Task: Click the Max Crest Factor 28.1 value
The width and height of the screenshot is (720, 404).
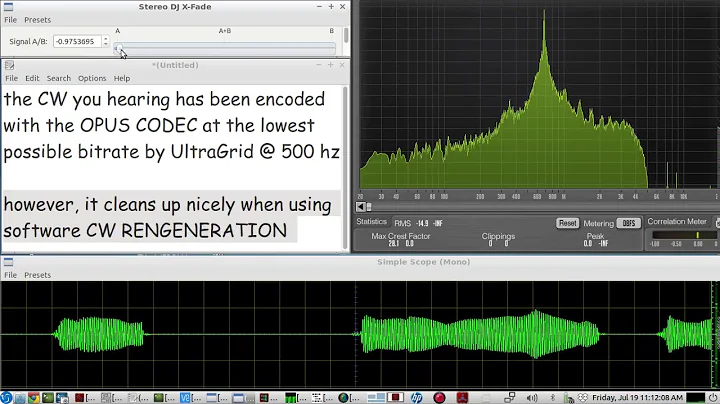Action: (x=394, y=243)
